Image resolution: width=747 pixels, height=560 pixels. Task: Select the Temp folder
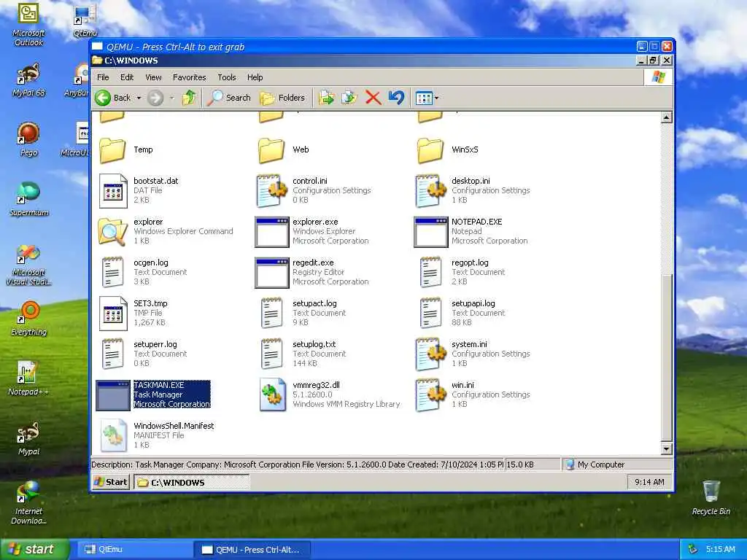[x=112, y=150]
